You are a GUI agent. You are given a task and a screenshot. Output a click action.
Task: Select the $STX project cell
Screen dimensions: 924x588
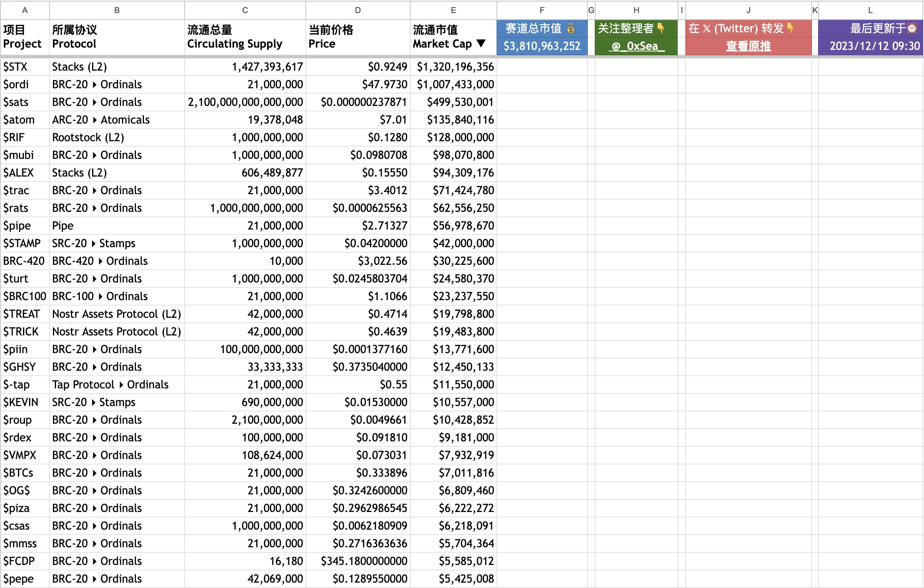pos(25,67)
